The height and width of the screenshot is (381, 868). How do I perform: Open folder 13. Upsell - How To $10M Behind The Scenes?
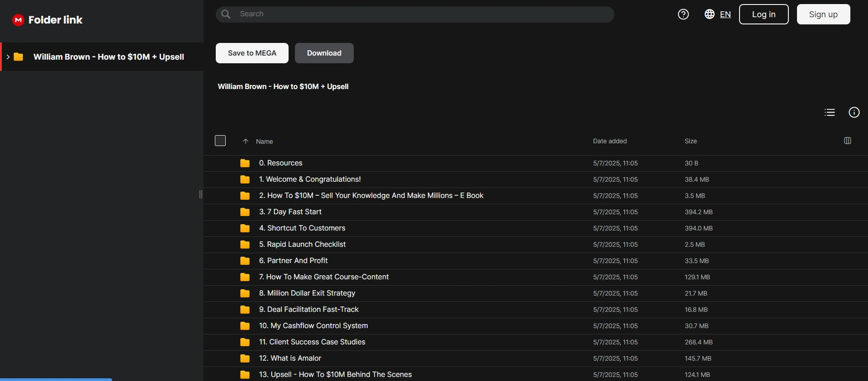(335, 375)
